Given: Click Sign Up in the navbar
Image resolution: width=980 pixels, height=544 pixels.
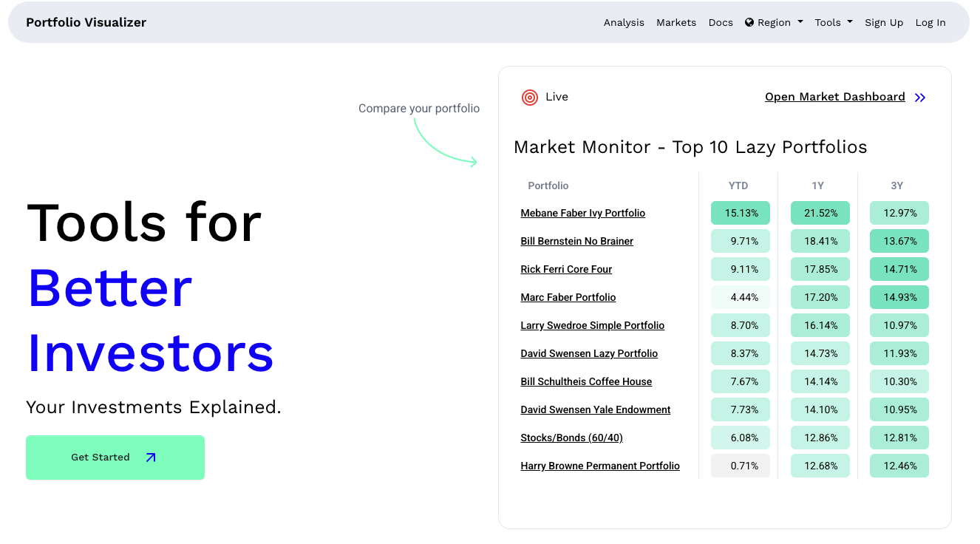Looking at the screenshot, I should (x=884, y=22).
